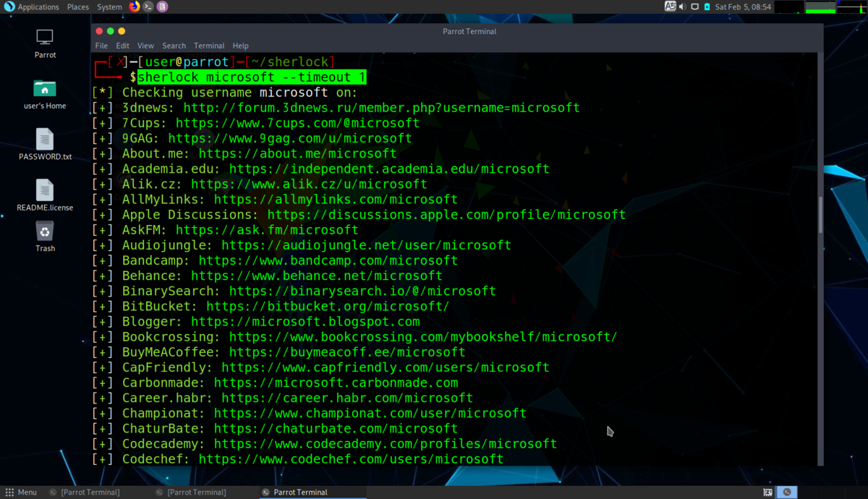The width and height of the screenshot is (868, 499).
Task: Select active Parrot Terminal taskbar entry
Action: (312, 492)
